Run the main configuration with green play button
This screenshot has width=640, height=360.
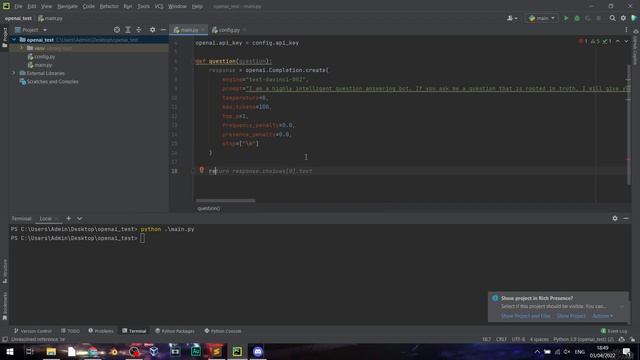point(566,18)
